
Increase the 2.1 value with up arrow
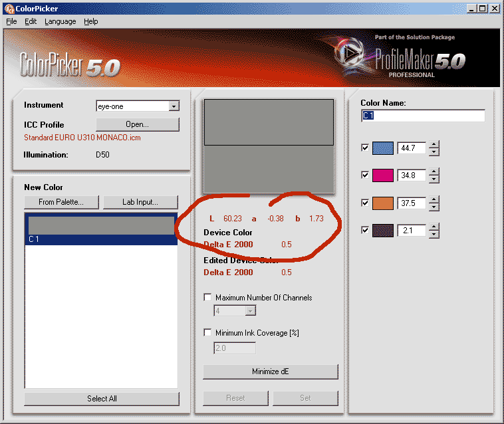click(434, 227)
